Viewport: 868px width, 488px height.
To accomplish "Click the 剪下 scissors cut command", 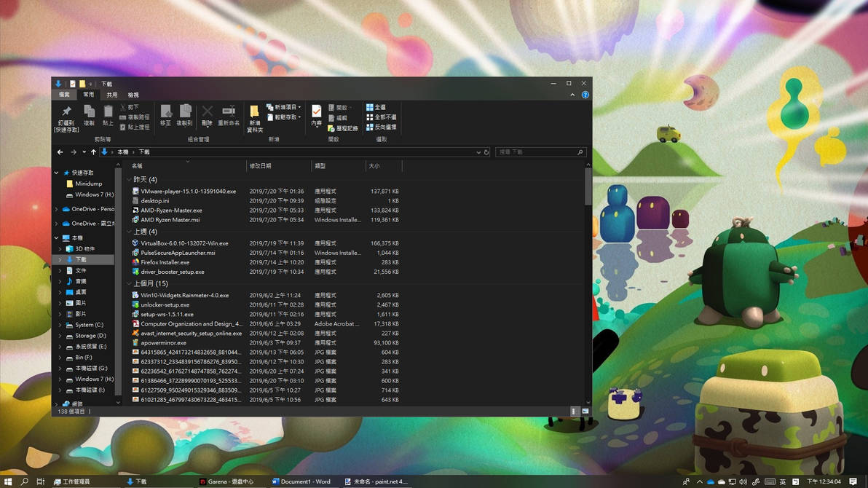I will (x=129, y=107).
